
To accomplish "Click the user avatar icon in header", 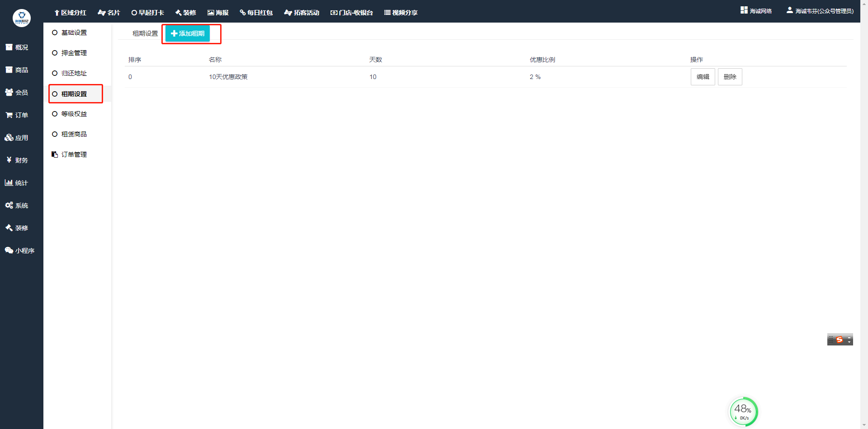I will click(x=790, y=10).
